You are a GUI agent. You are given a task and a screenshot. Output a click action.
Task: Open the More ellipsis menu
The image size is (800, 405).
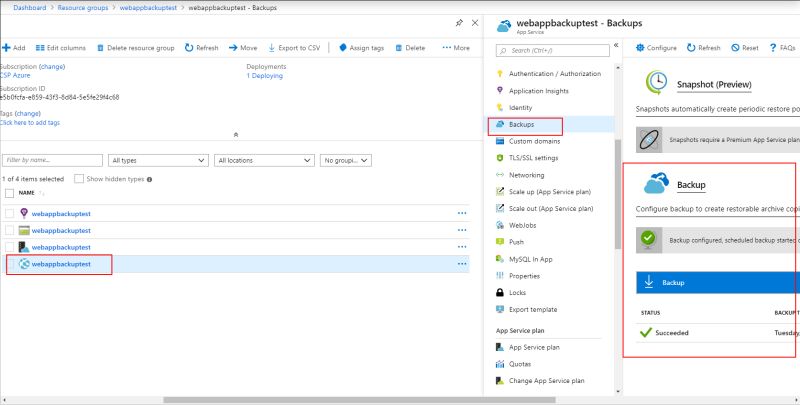[x=456, y=48]
